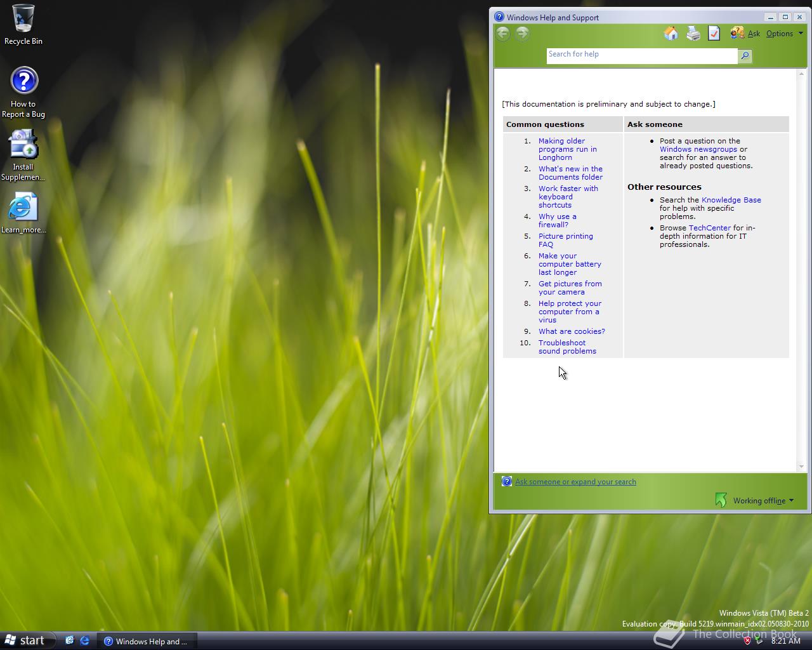The image size is (812, 650).
Task: Open What are cookies link
Action: (x=572, y=331)
